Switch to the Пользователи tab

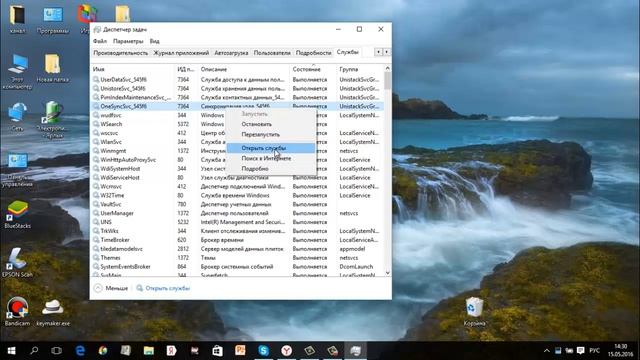tap(272, 53)
